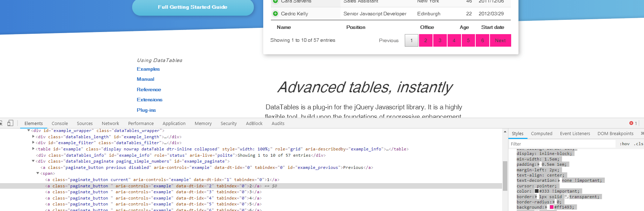Select the paginate_button current anchor node
The width and height of the screenshot is (644, 211).
pyautogui.click(x=162, y=180)
